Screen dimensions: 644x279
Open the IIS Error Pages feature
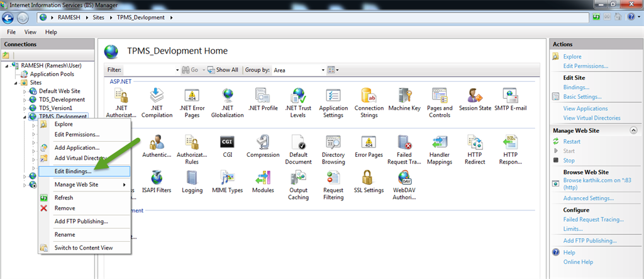369,147
